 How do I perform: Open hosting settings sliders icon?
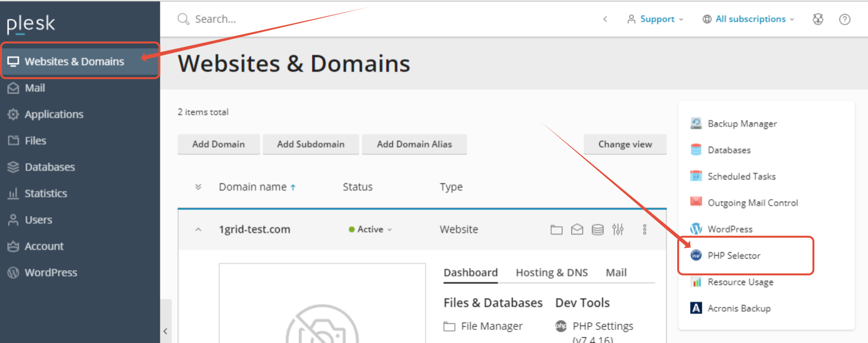(x=618, y=229)
